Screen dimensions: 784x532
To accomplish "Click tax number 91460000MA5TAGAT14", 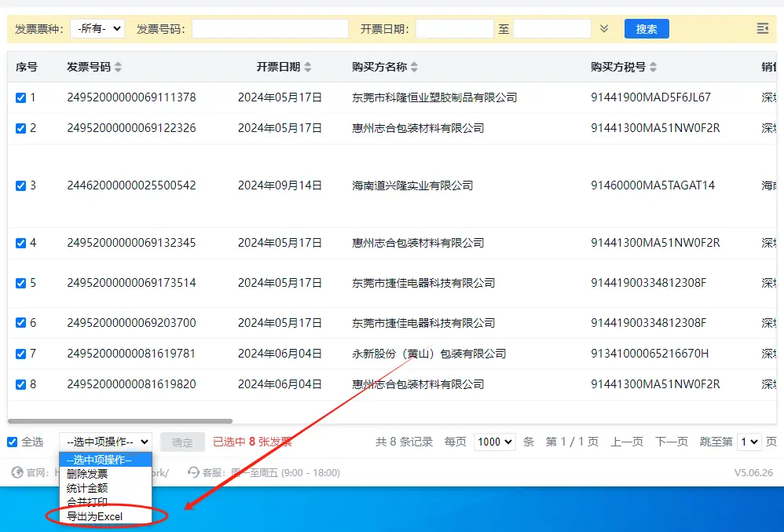I will (x=653, y=186).
